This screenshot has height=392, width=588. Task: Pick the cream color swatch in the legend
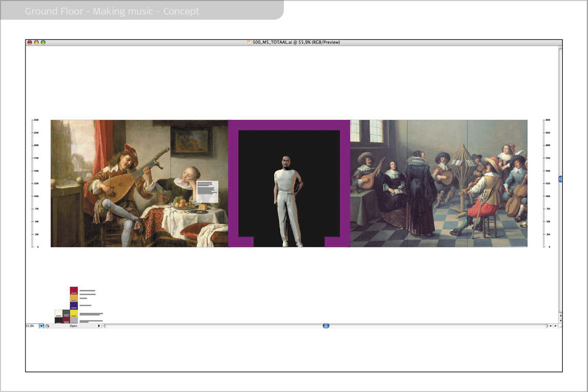pos(59,314)
